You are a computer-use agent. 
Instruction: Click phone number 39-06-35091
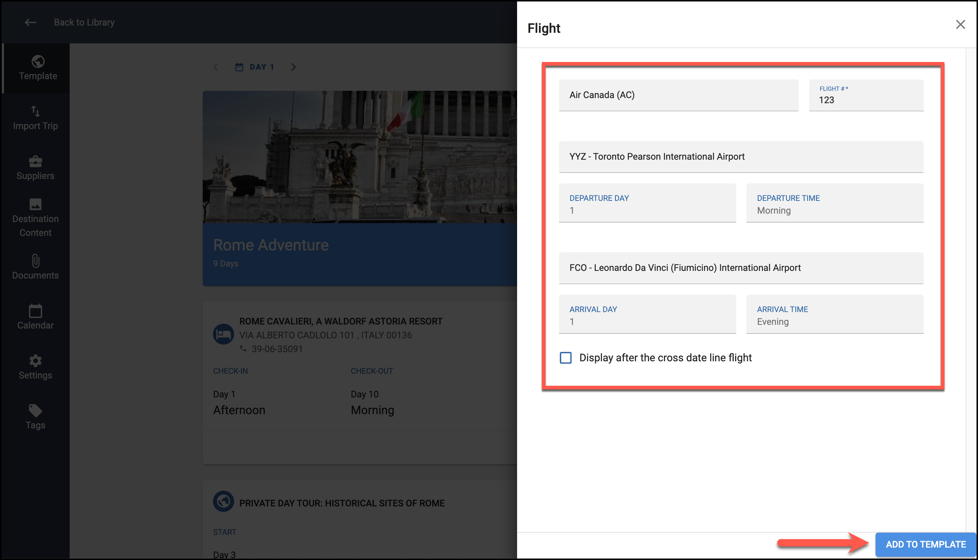point(277,349)
